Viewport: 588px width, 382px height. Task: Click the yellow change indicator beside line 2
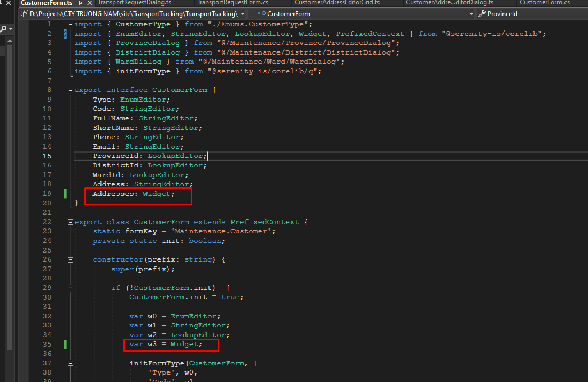[65, 34]
